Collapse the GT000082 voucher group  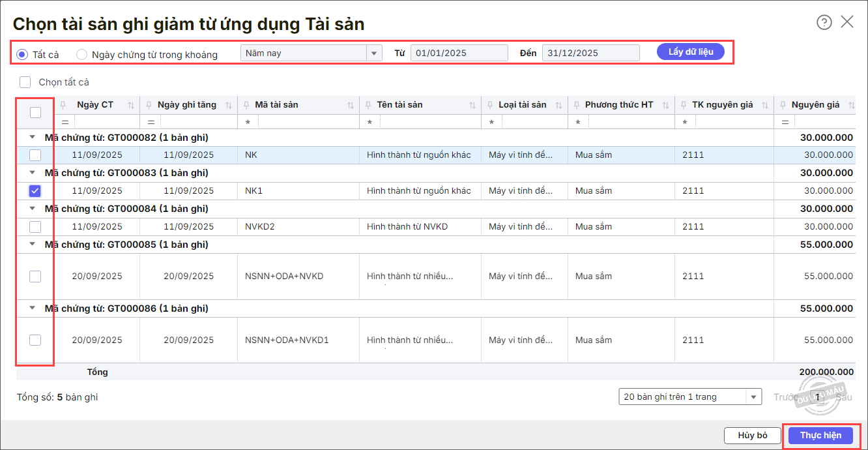tap(32, 138)
